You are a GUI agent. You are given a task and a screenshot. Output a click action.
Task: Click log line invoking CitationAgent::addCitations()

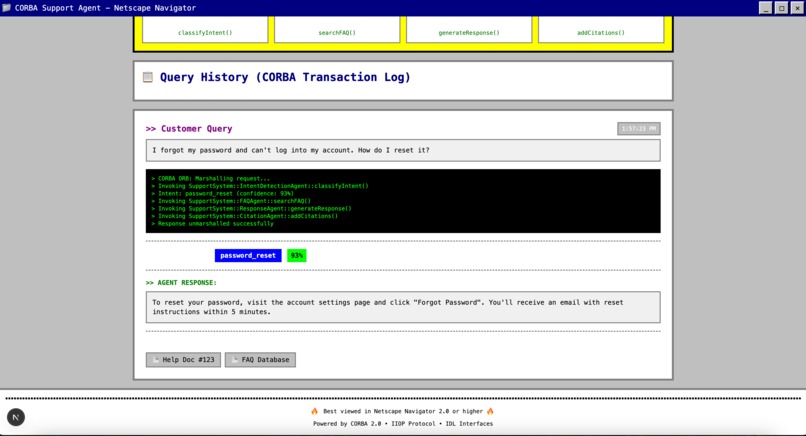tap(245, 216)
